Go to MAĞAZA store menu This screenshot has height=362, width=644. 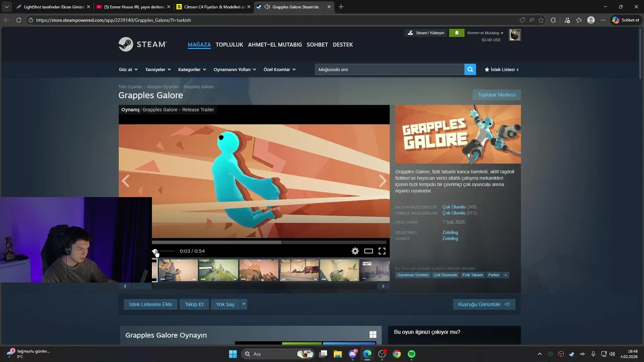point(199,45)
